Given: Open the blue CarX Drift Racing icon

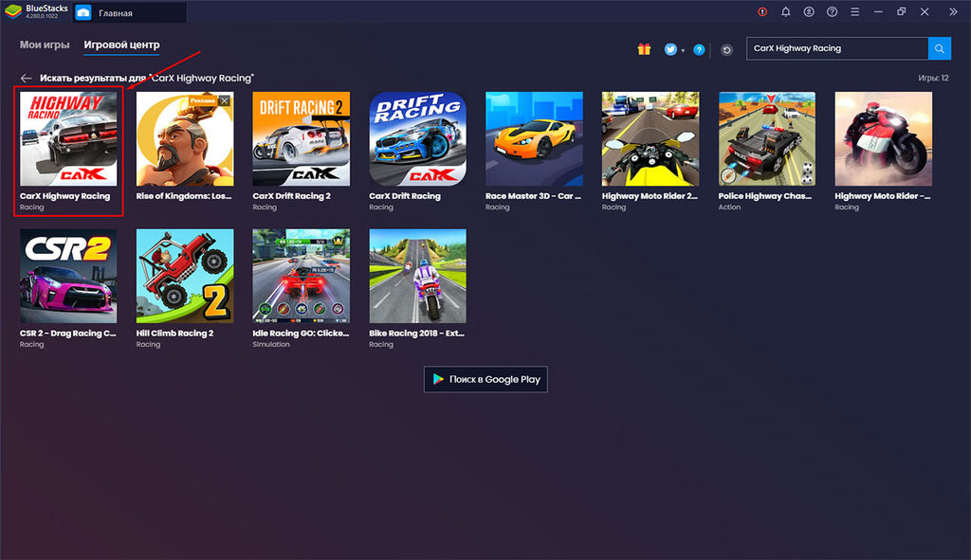Looking at the screenshot, I should coord(417,138).
